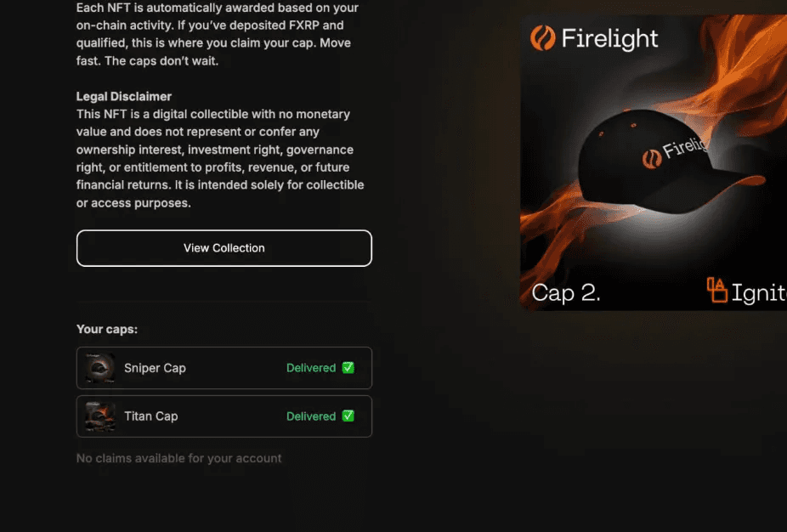Viewport: 787px width, 532px height.
Task: Select the Sniper Cap name label
Action: point(155,368)
